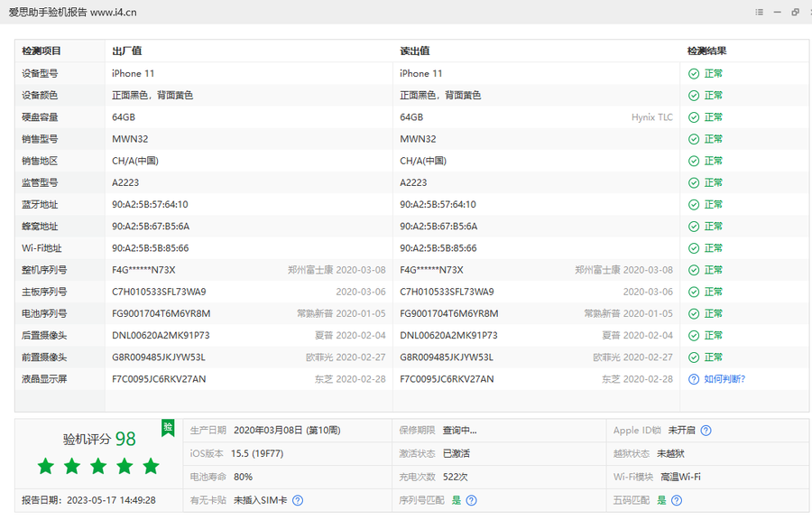Click help icon next to 序列号匹配
812x520 pixels.
[471, 500]
